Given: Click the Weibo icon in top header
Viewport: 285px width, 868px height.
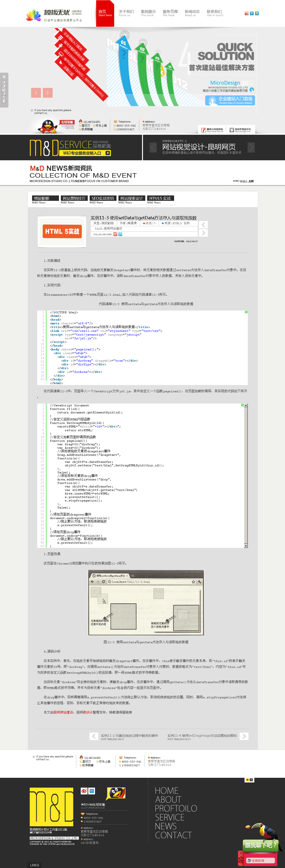Looking at the screenshot, I should point(246,14).
